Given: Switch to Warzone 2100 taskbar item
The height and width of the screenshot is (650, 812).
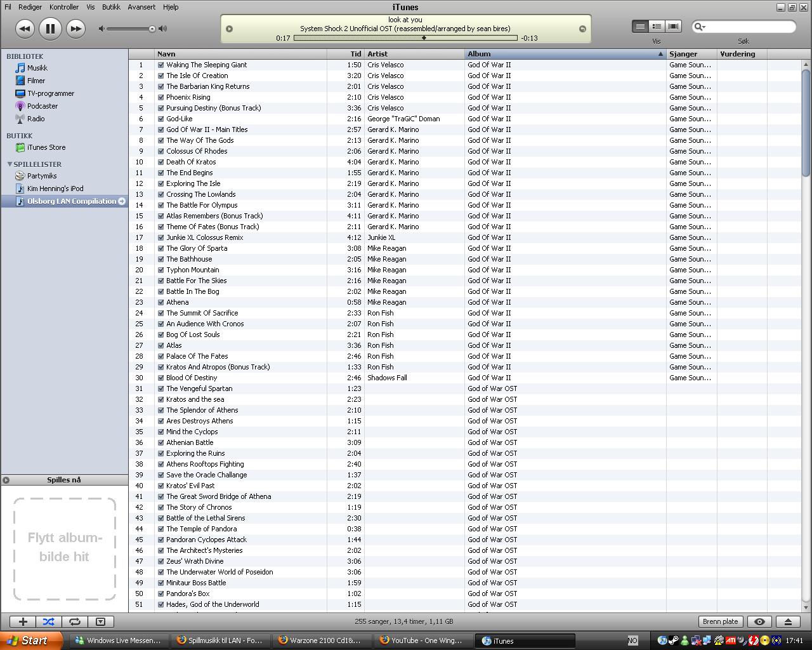Looking at the screenshot, I should click(321, 640).
